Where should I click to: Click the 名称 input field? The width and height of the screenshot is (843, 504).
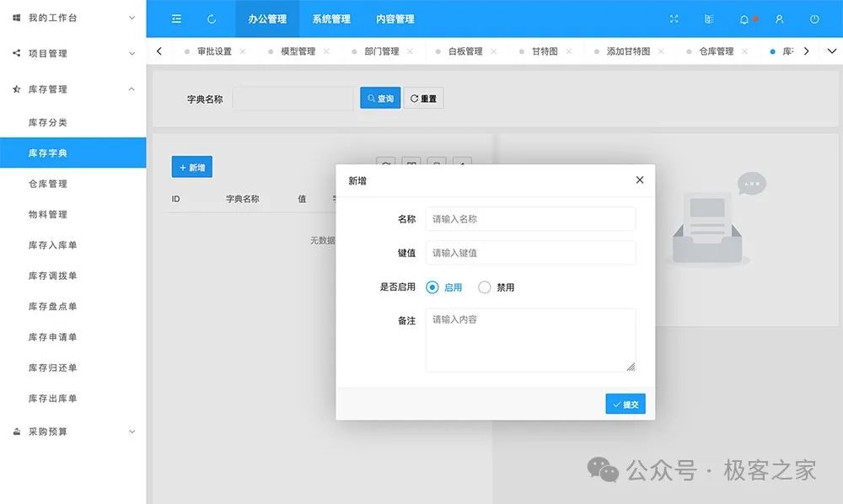click(x=530, y=219)
